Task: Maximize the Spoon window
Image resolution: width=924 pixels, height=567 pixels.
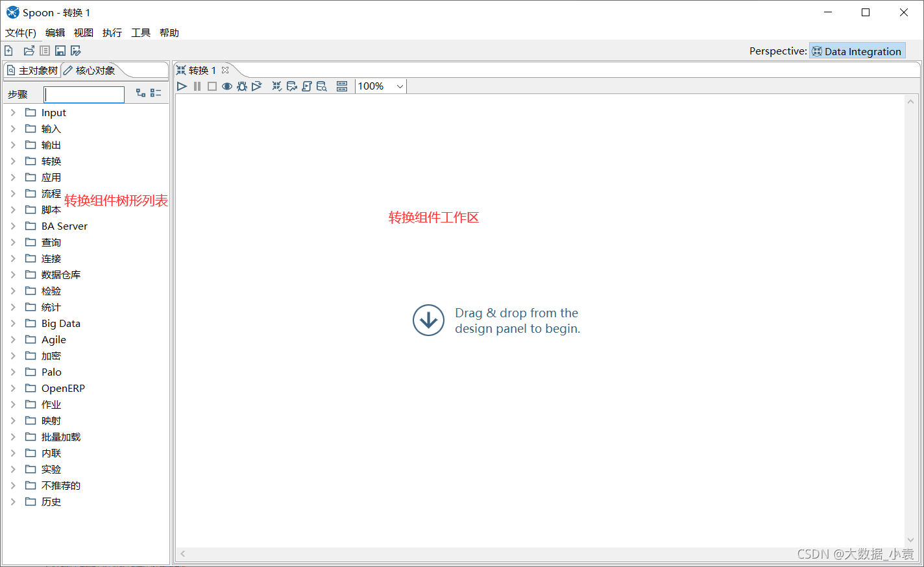Action: (866, 12)
